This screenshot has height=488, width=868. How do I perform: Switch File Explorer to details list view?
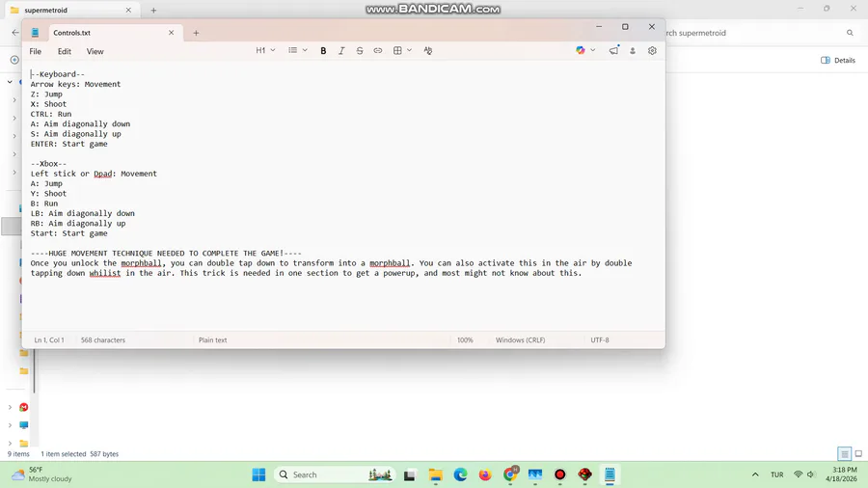(844, 453)
